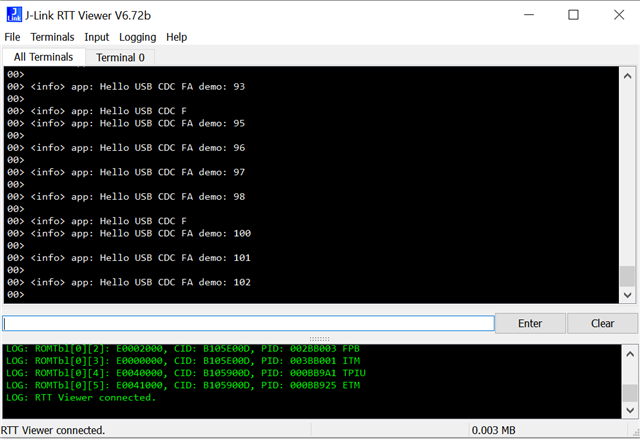Click the log pane scrollbar up arrow
Screen dimensions: 640x439
630,354
